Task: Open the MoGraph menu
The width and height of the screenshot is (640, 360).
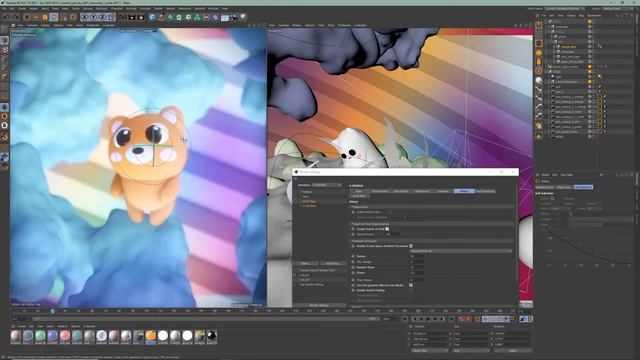Action: pos(101,8)
